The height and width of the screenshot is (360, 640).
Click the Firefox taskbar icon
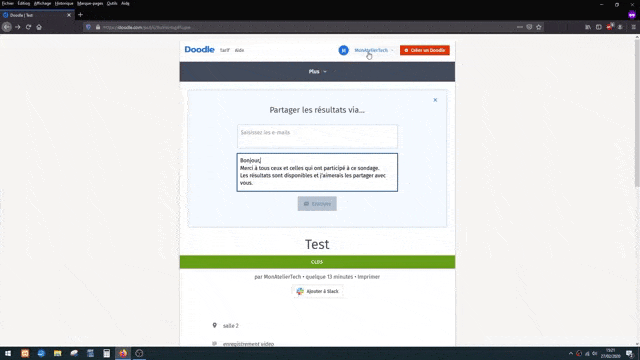pyautogui.click(x=123, y=353)
